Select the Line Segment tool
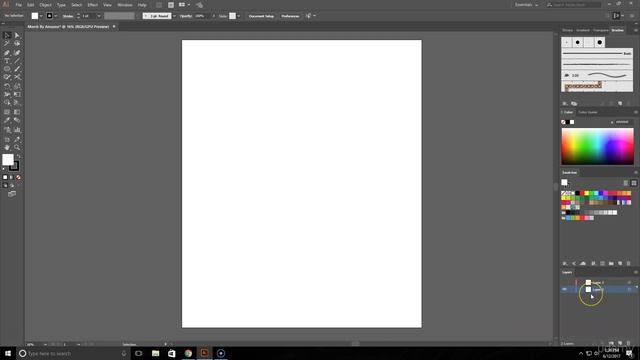The height and width of the screenshot is (360, 640). point(17,61)
